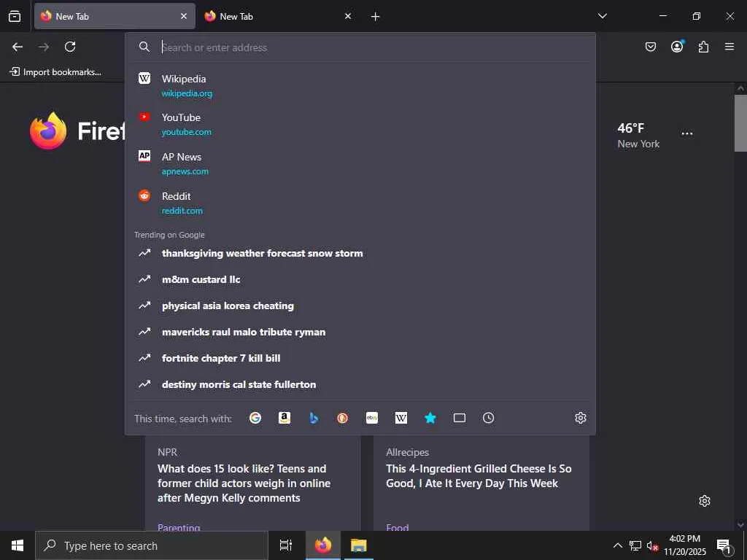747x560 pixels.
Task: Open the network tray icon
Action: tap(635, 545)
